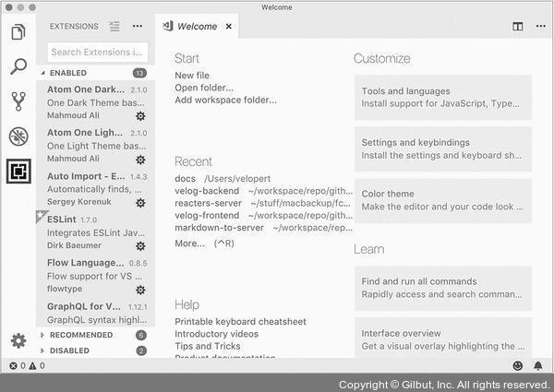Open the Tips and Tricks link
554x392 pixels.
tap(208, 347)
